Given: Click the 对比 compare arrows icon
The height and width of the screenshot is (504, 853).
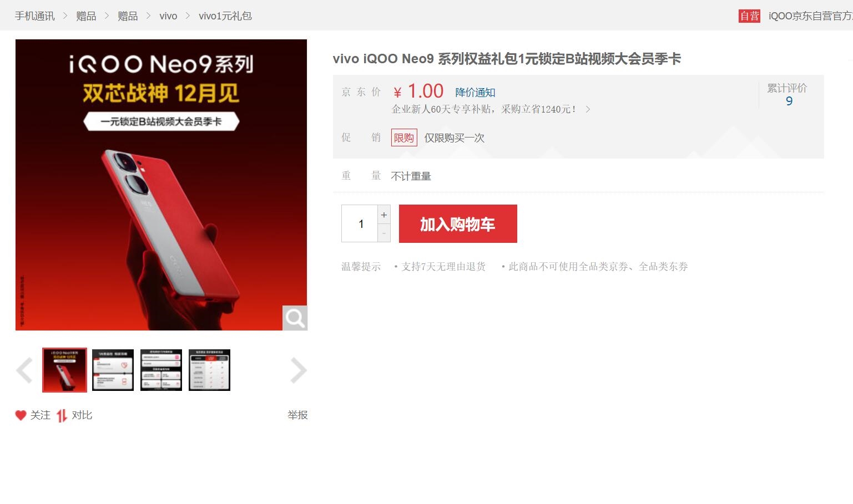Looking at the screenshot, I should pyautogui.click(x=62, y=415).
